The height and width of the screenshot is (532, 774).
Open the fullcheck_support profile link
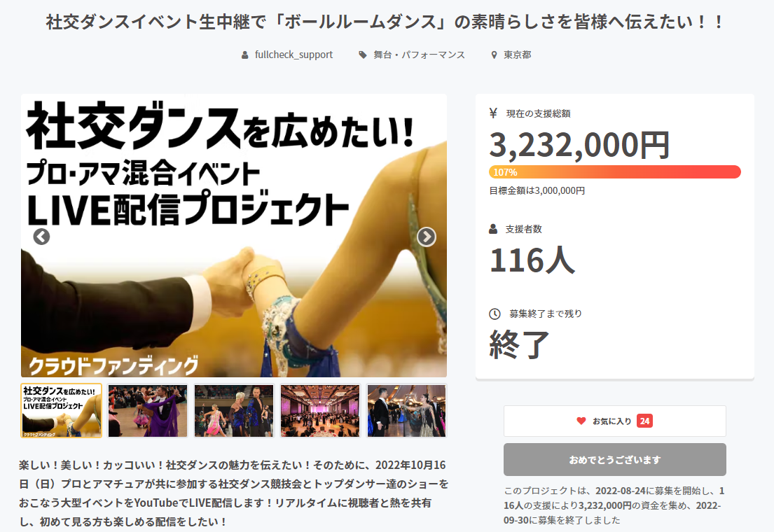coord(293,55)
